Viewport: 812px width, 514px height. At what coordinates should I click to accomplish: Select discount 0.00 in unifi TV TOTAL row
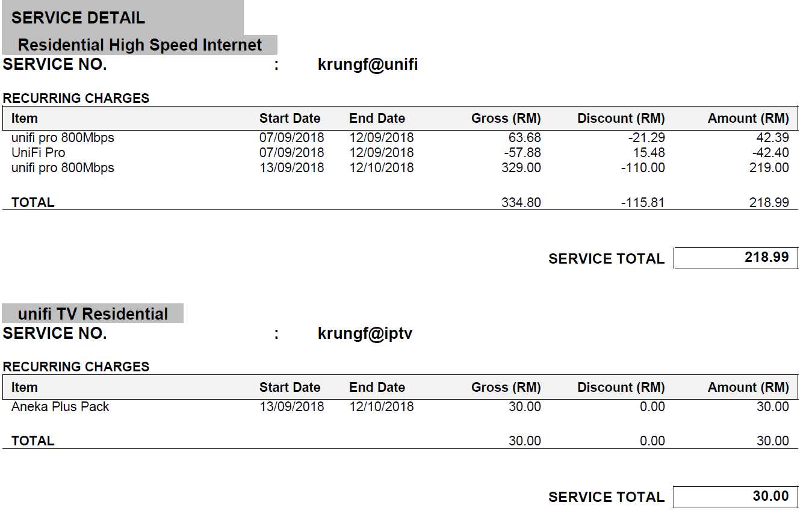[x=652, y=441]
